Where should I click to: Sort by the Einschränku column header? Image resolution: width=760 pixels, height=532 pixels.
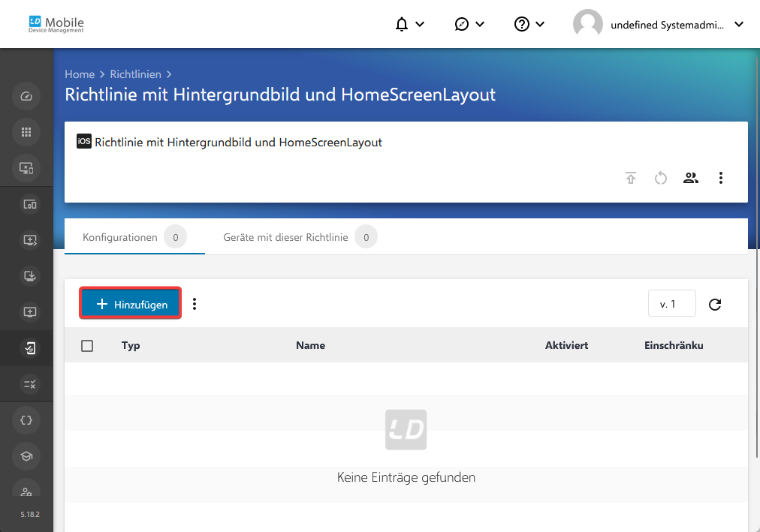coord(674,345)
